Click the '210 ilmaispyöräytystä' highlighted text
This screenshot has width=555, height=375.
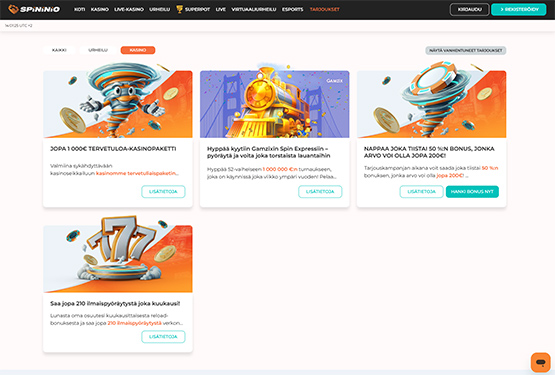134,323
